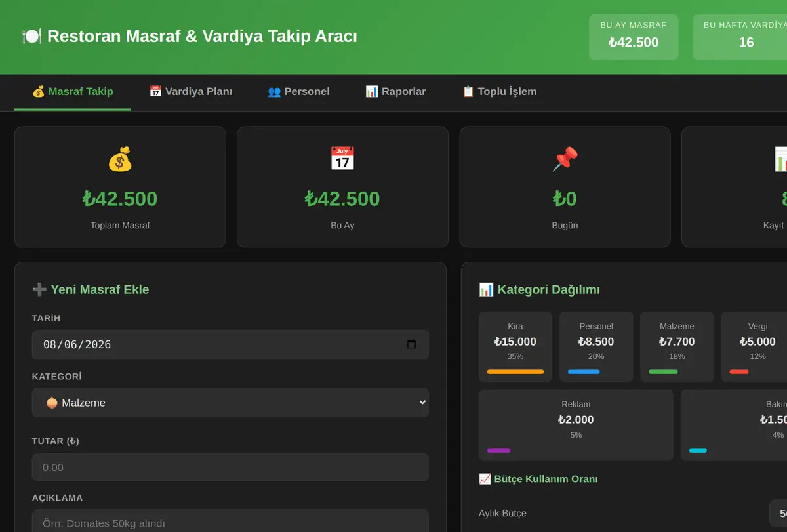Open the Raporlar tab
The image size is (787, 532).
pos(395,92)
